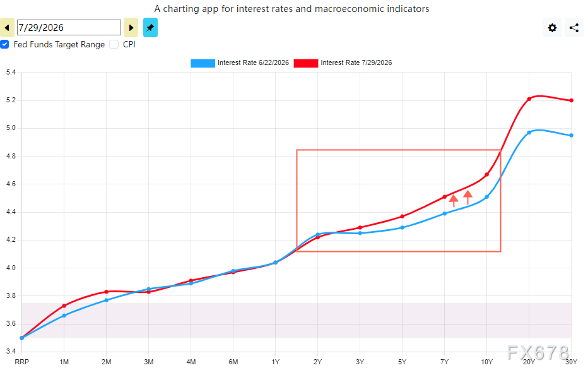Screen dimensions: 588x375
Task: Click legend label Interest Rate 6/22/2026
Action: (253, 63)
